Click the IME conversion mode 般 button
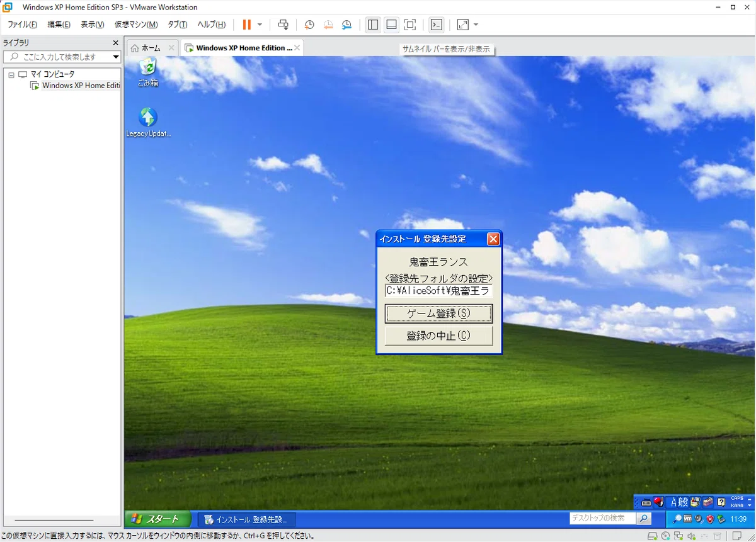756x542 pixels. (x=683, y=502)
